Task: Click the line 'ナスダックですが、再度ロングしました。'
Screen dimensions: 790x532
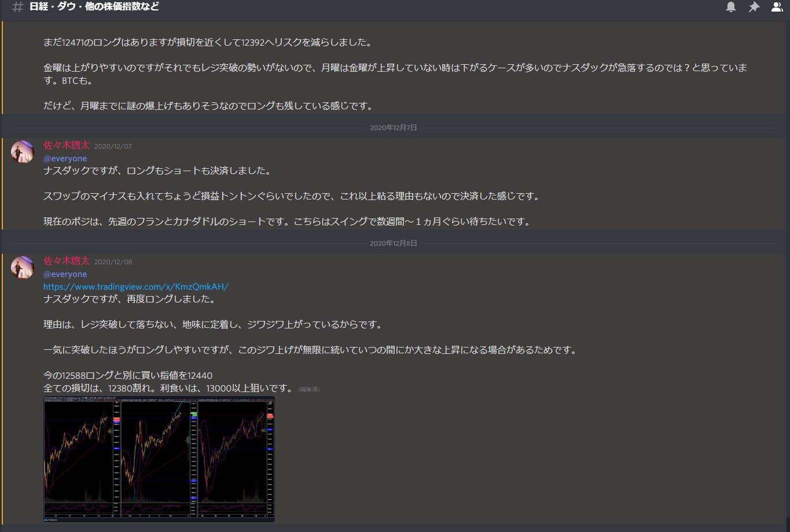Action: tap(129, 299)
